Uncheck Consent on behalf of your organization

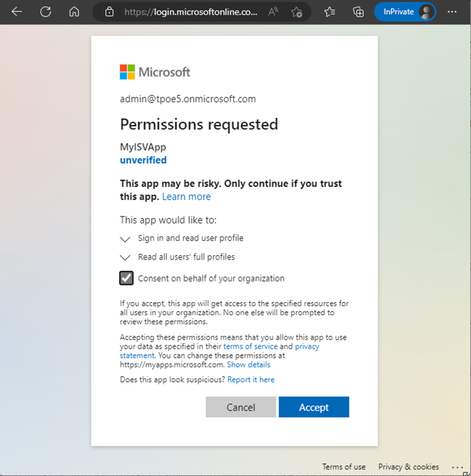(x=126, y=278)
